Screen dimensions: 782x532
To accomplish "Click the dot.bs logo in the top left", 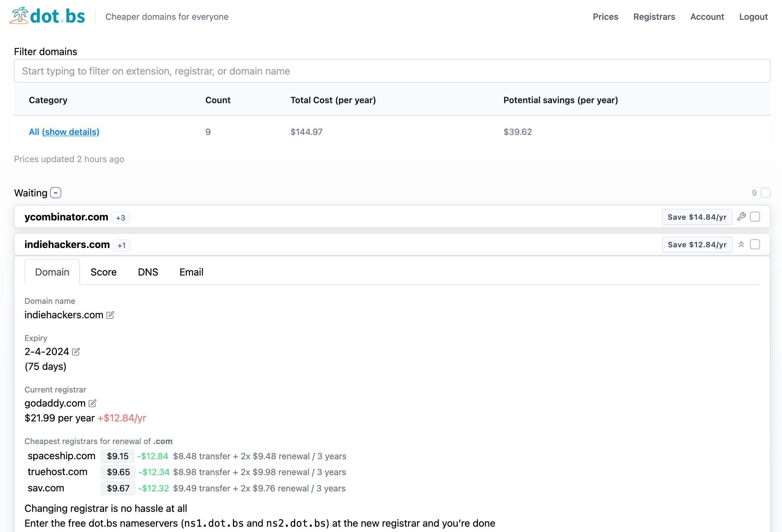I will click(x=46, y=16).
